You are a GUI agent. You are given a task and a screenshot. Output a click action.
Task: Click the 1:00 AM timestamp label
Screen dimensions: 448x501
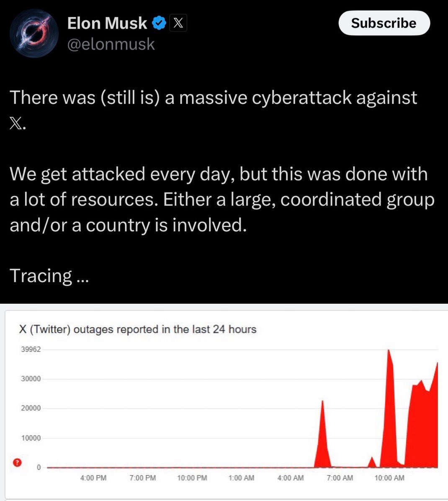[x=241, y=478]
